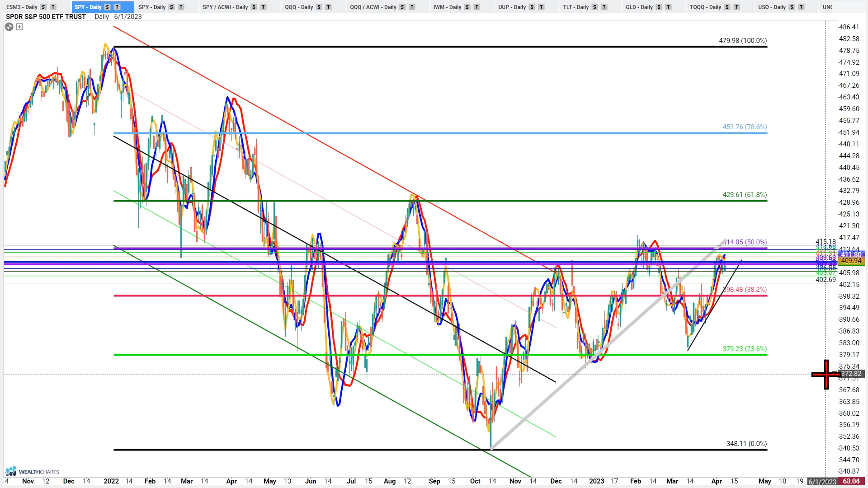Click the 411.80 current price tag
868x488 pixels.
tap(851, 255)
